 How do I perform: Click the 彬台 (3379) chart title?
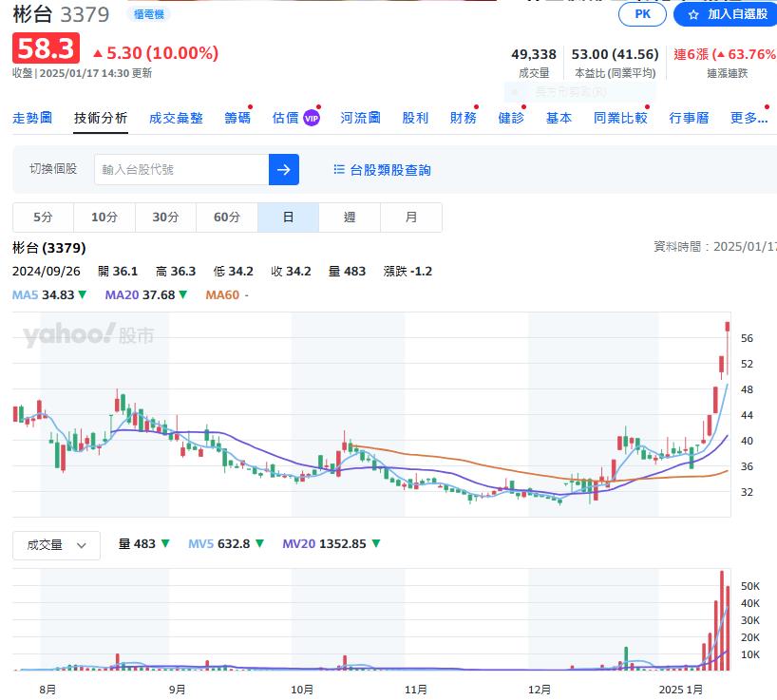point(49,248)
